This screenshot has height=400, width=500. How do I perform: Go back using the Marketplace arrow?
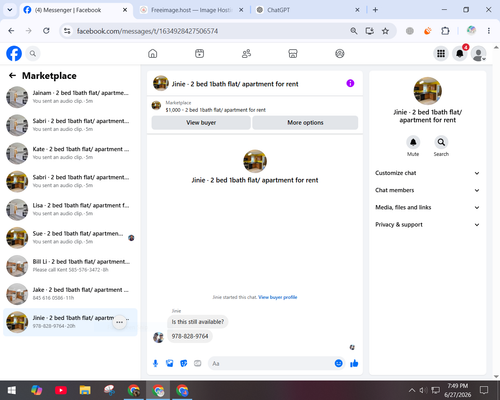12,76
